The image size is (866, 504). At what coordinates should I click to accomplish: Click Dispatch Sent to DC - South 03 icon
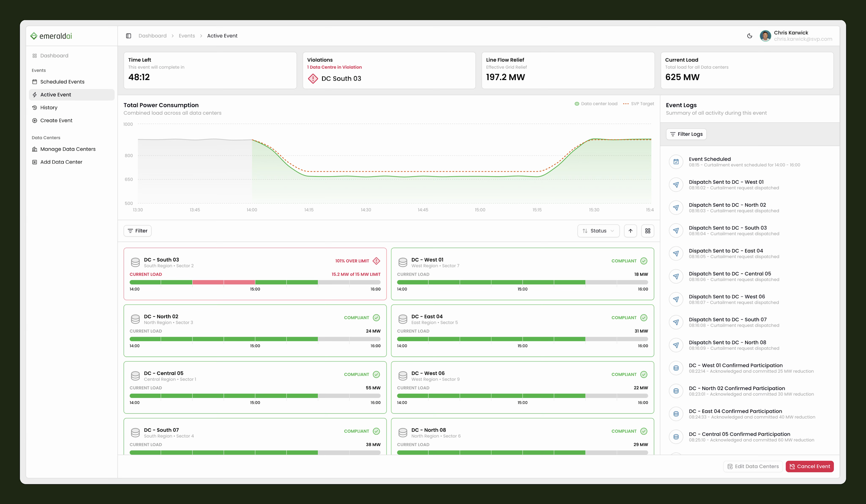click(x=676, y=230)
